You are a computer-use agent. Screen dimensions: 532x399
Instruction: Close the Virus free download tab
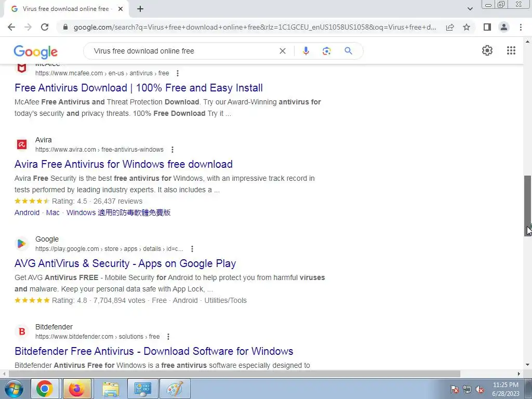[121, 9]
